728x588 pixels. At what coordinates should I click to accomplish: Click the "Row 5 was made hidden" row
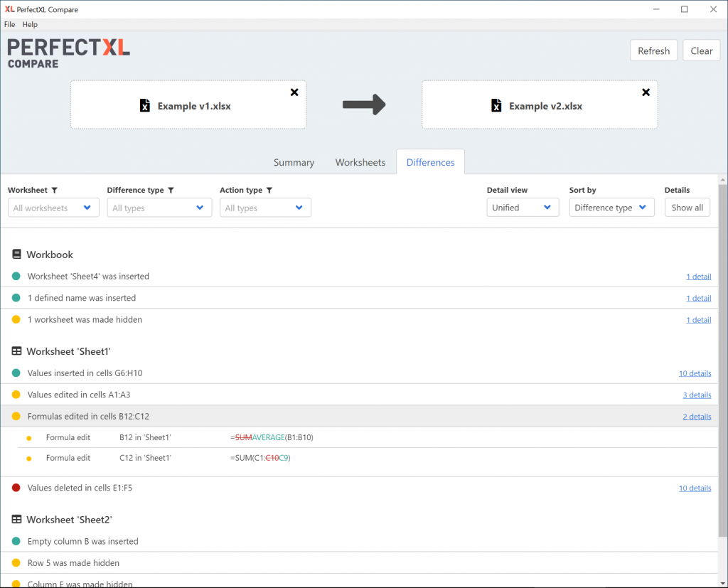(359, 563)
